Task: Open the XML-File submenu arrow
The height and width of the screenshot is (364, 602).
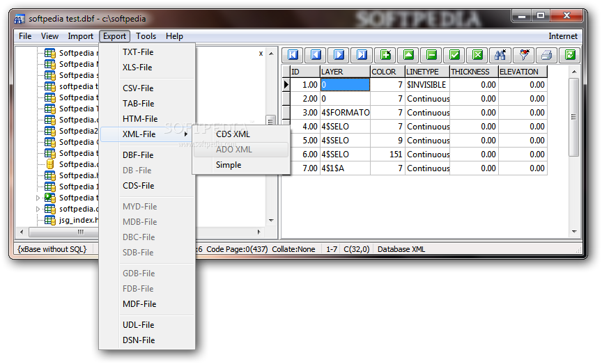Action: tap(186, 134)
